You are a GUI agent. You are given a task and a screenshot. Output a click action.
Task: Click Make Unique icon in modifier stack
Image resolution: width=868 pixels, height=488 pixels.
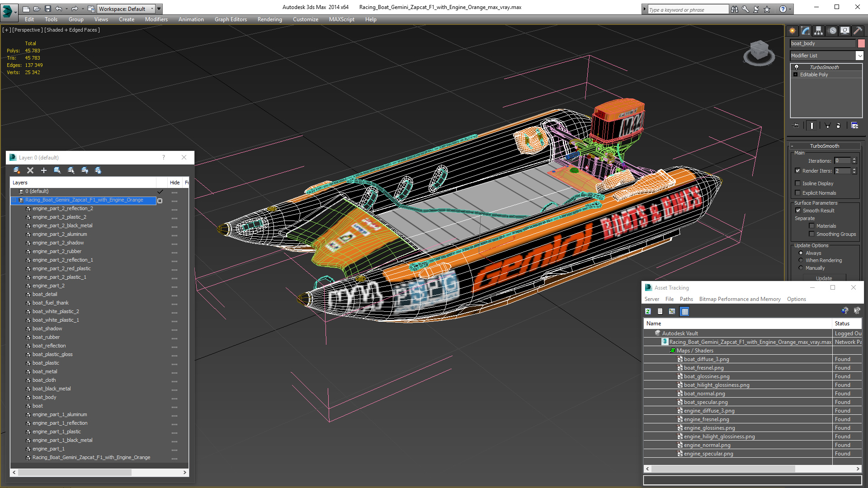click(827, 126)
